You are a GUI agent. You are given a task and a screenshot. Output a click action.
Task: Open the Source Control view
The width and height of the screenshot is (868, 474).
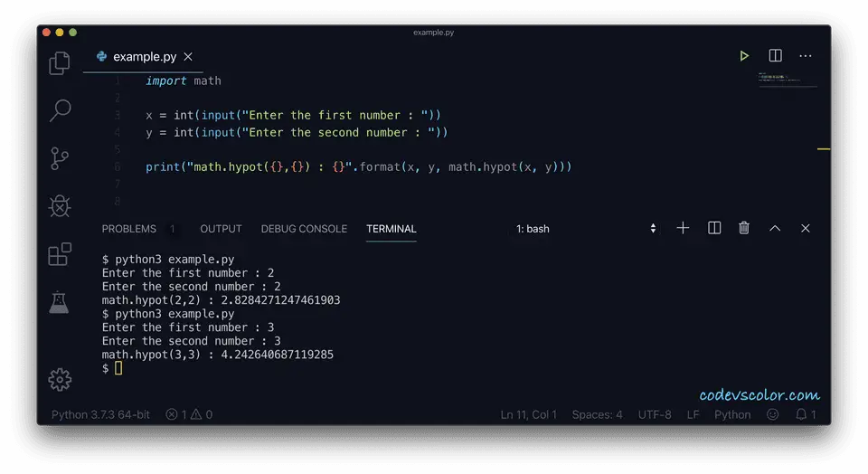(60, 158)
